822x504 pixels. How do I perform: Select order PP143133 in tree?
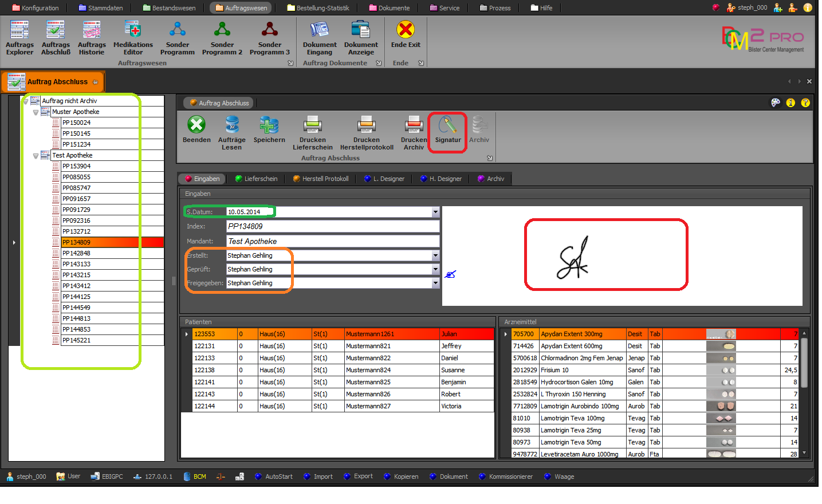coord(76,264)
